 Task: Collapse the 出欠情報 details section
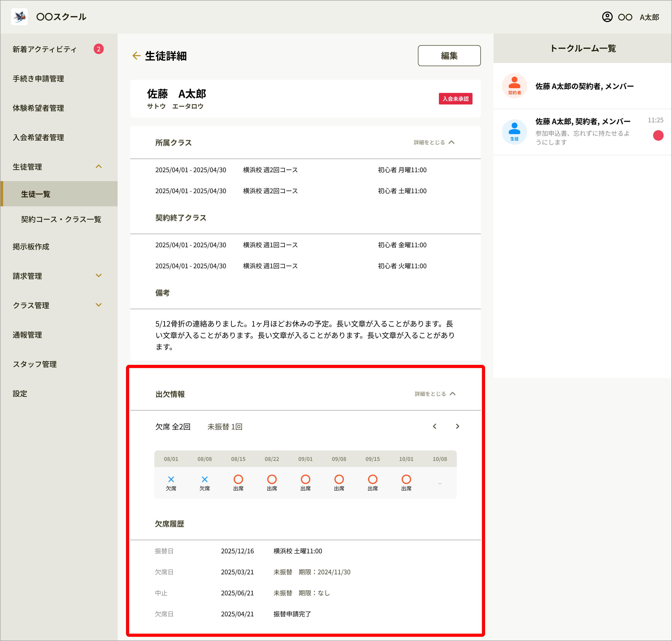(435, 394)
